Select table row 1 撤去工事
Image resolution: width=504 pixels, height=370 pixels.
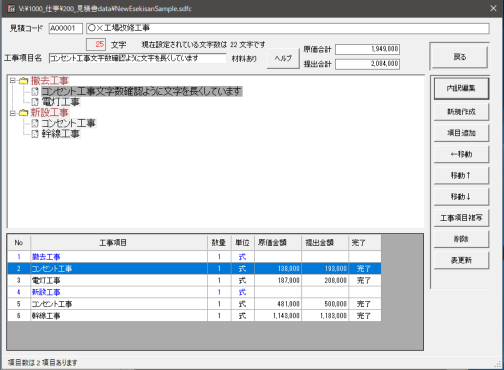[x=194, y=257]
